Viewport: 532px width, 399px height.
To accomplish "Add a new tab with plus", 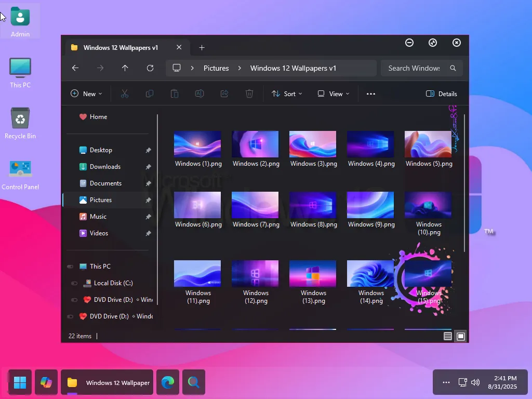I will (x=202, y=47).
